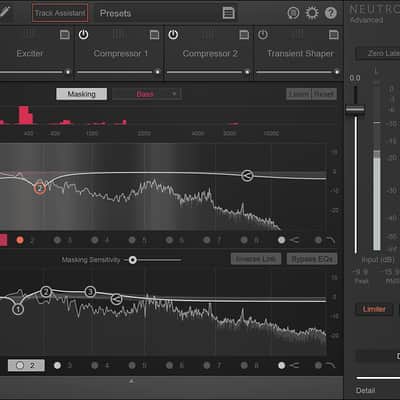Select the orange node 2 in the upper EQ graph
Screen dimensions: 400x400
[40, 188]
